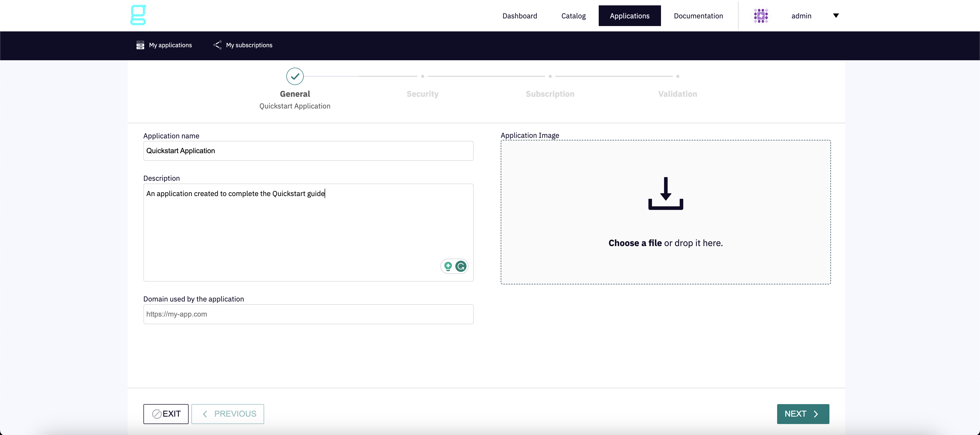Click the Gravitee logo icon
Viewport: 980px width, 435px height.
tap(138, 15)
